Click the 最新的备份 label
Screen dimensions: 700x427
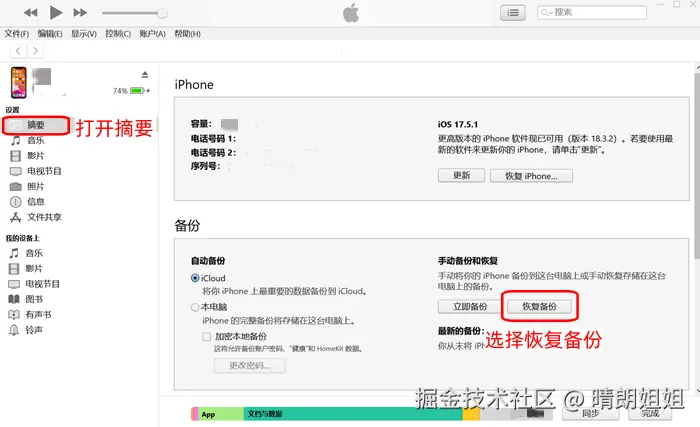click(x=461, y=331)
